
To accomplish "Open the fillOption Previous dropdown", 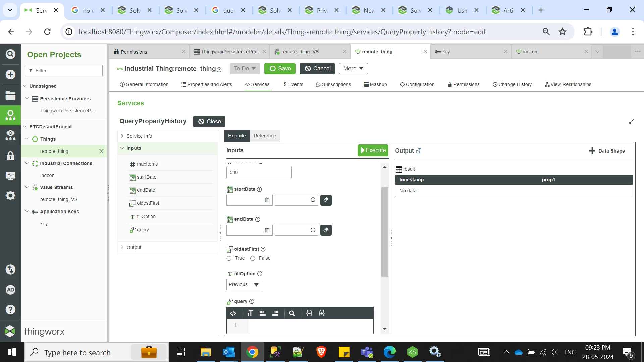I will 244,284.
